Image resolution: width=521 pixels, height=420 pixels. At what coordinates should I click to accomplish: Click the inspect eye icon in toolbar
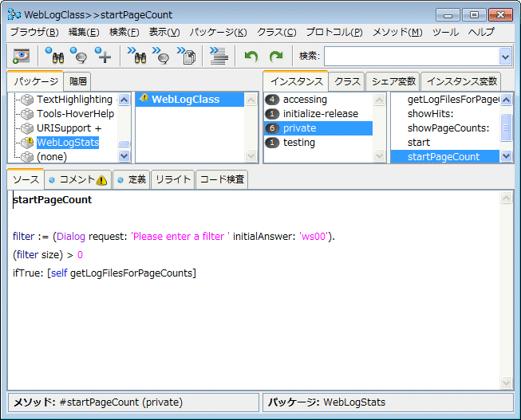[x=21, y=56]
